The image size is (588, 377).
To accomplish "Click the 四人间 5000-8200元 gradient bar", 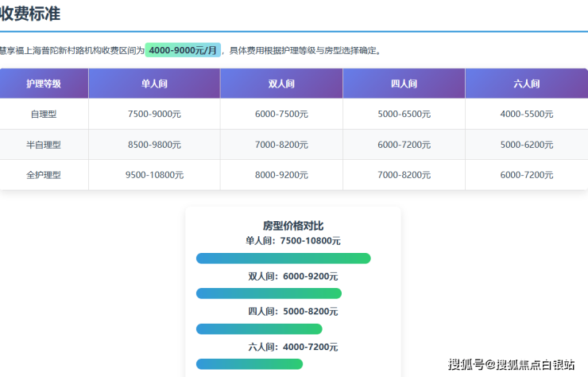I will [259, 328].
